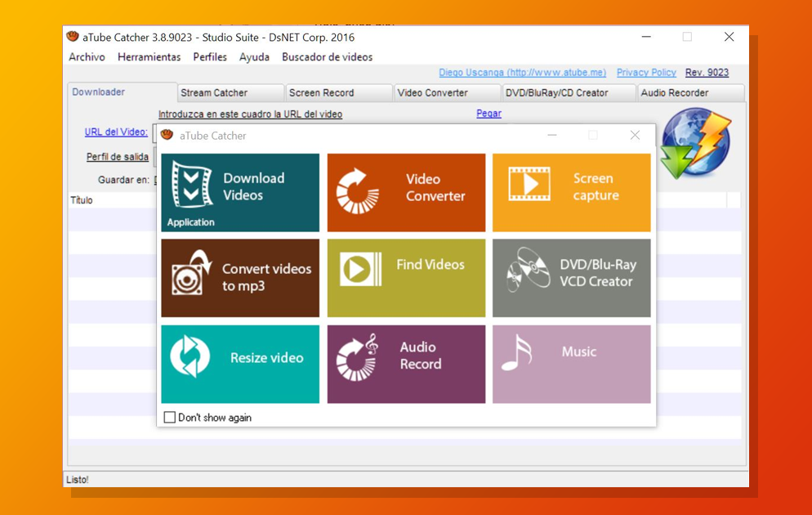Click the Guardar en: label
This screenshot has width=812, height=515.
click(x=123, y=180)
